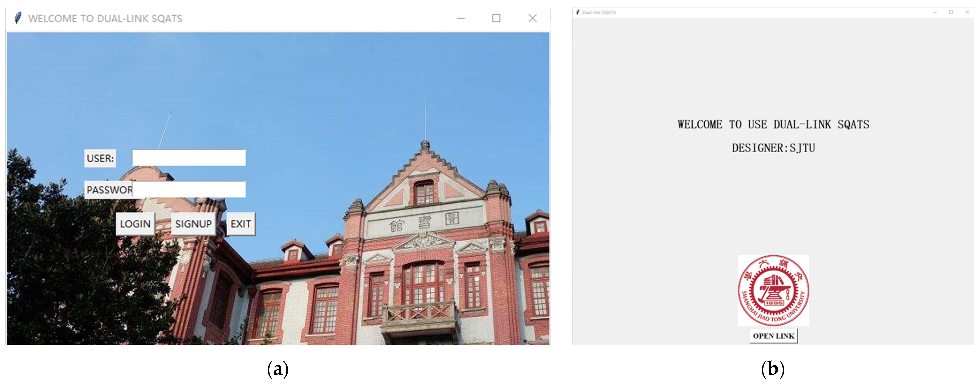Click the PASSWORD label
The image size is (980, 385).
coord(108,190)
